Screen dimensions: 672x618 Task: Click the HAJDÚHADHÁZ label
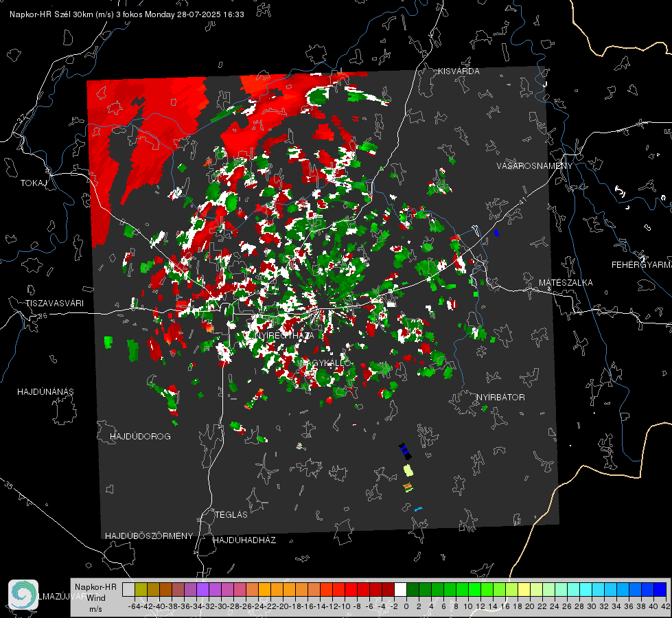(244, 540)
